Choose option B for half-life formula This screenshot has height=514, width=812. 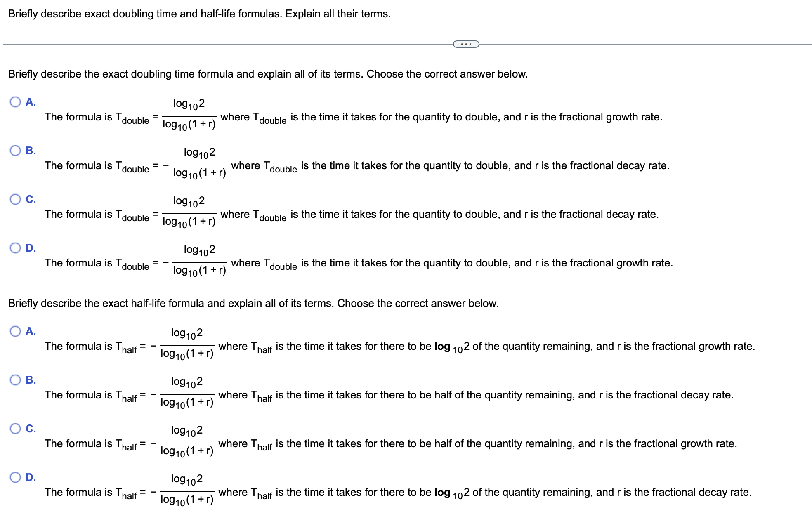point(15,380)
